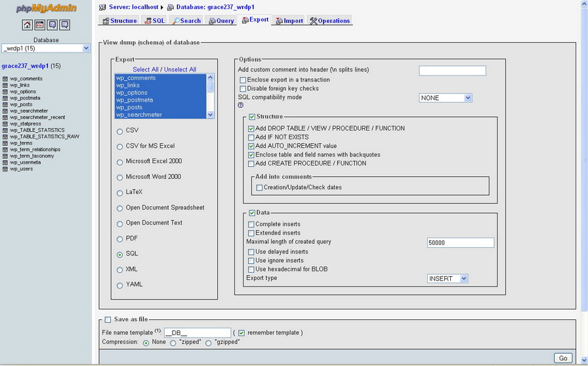This screenshot has width=588, height=366.
Task: Click the table icon beside wp_postmeta
Action: click(x=5, y=98)
